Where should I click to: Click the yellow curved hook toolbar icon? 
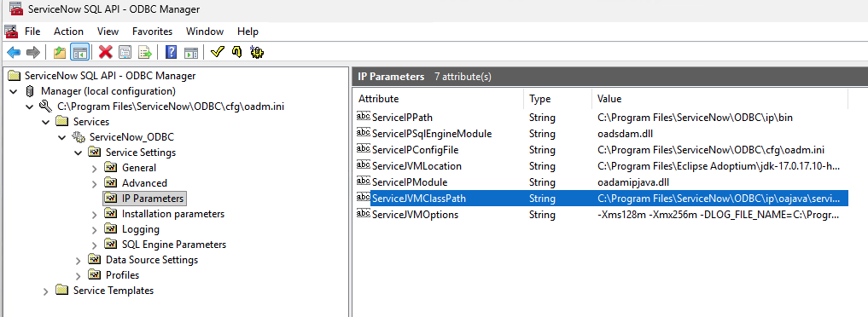(237, 53)
